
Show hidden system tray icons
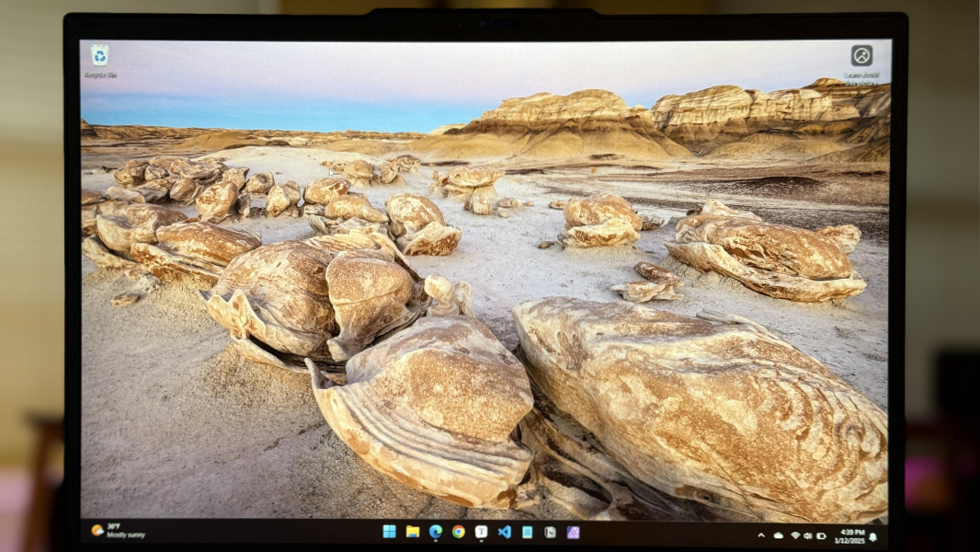pos(761,535)
